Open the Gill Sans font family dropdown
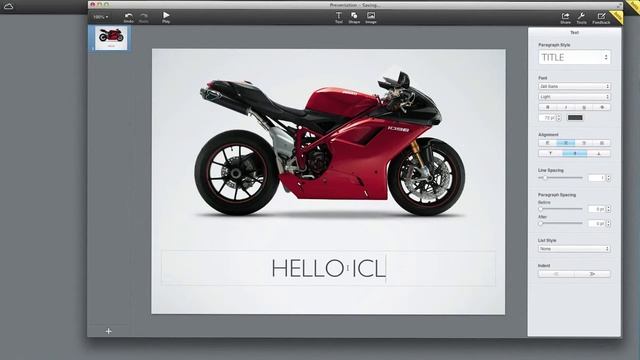Image resolution: width=640 pixels, height=360 pixels. point(574,86)
